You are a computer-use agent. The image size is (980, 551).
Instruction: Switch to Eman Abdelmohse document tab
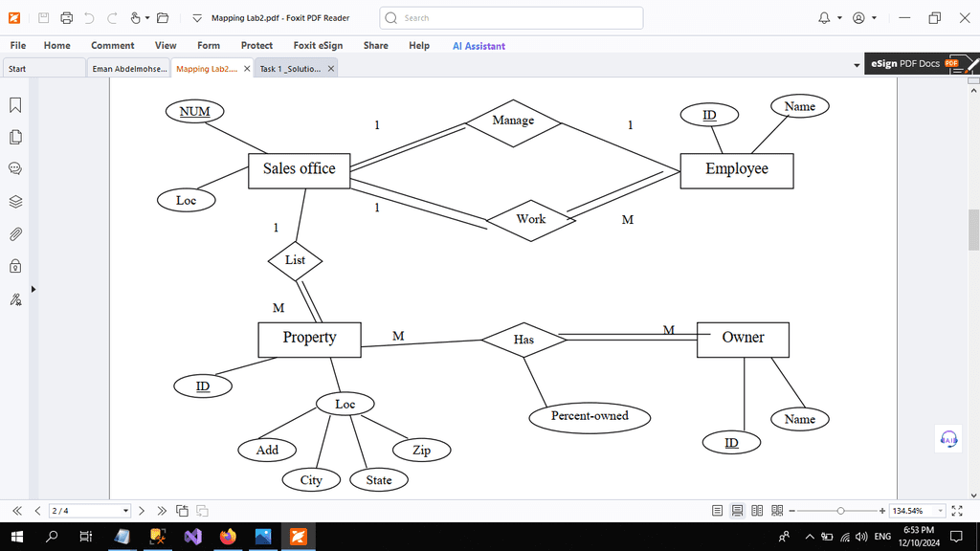129,69
